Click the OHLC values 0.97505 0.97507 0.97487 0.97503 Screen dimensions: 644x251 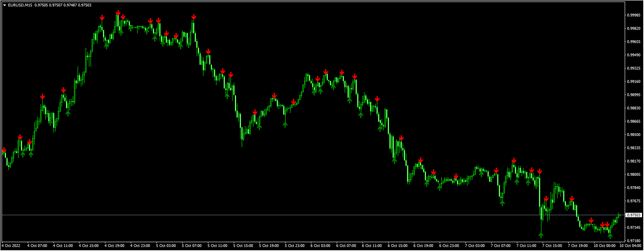click(63, 5)
